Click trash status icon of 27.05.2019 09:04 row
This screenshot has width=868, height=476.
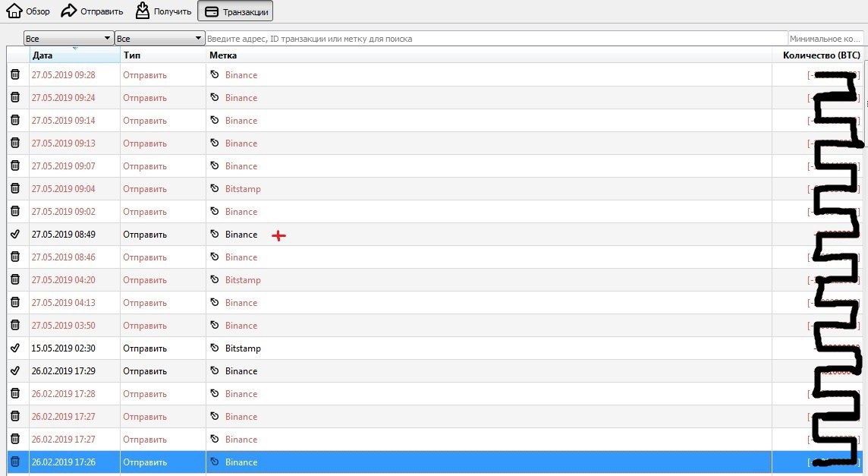pyautogui.click(x=15, y=188)
